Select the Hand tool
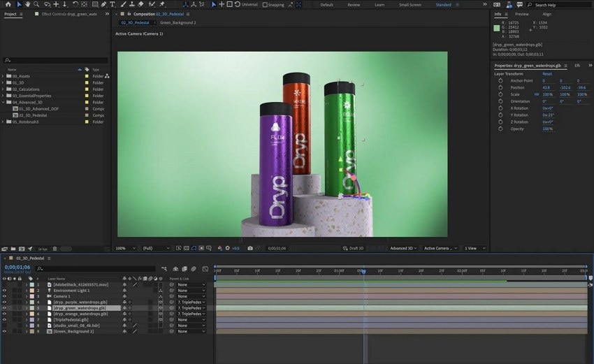This screenshot has height=364, width=594. pos(28,5)
